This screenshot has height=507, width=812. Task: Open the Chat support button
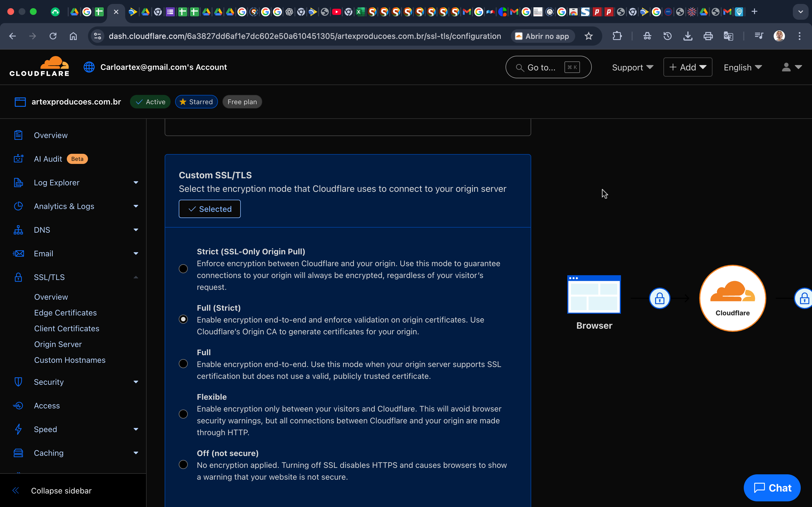[772, 488]
